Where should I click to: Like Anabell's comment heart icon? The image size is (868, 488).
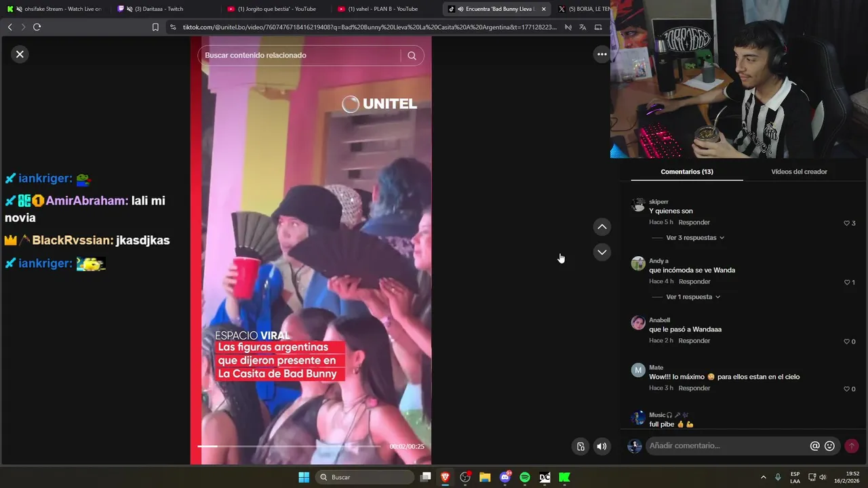846,342
